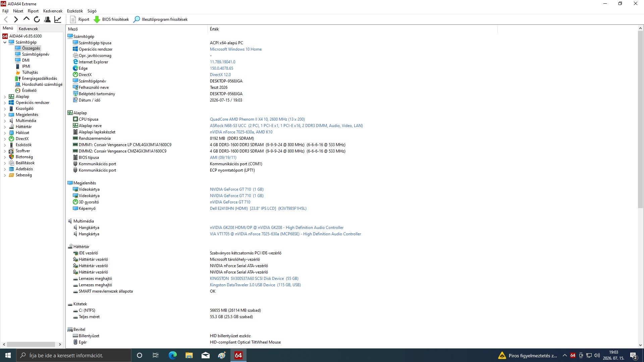
Task: Open the ASRock N68-S3 UCC motherboard link
Action: click(x=286, y=126)
